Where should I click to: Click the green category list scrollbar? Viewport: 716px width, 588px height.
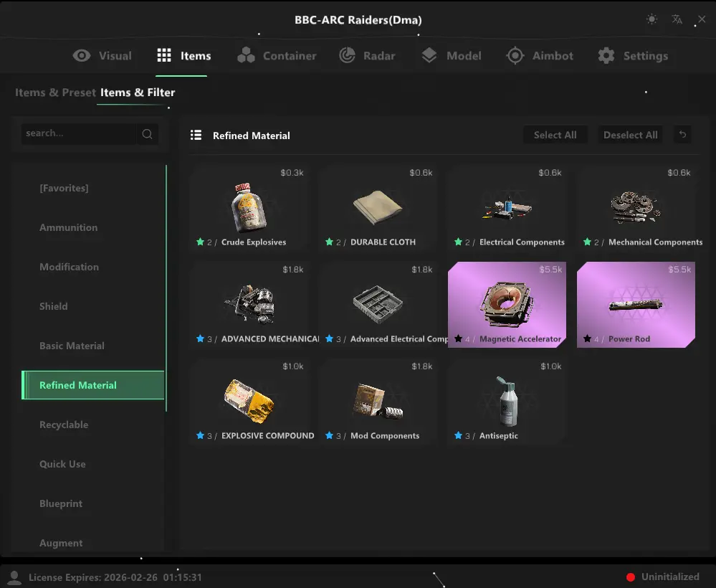166,287
